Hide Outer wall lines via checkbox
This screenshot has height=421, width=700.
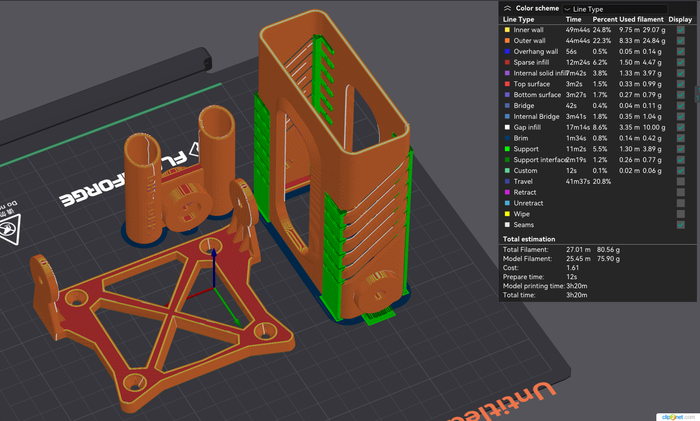pyautogui.click(x=680, y=41)
